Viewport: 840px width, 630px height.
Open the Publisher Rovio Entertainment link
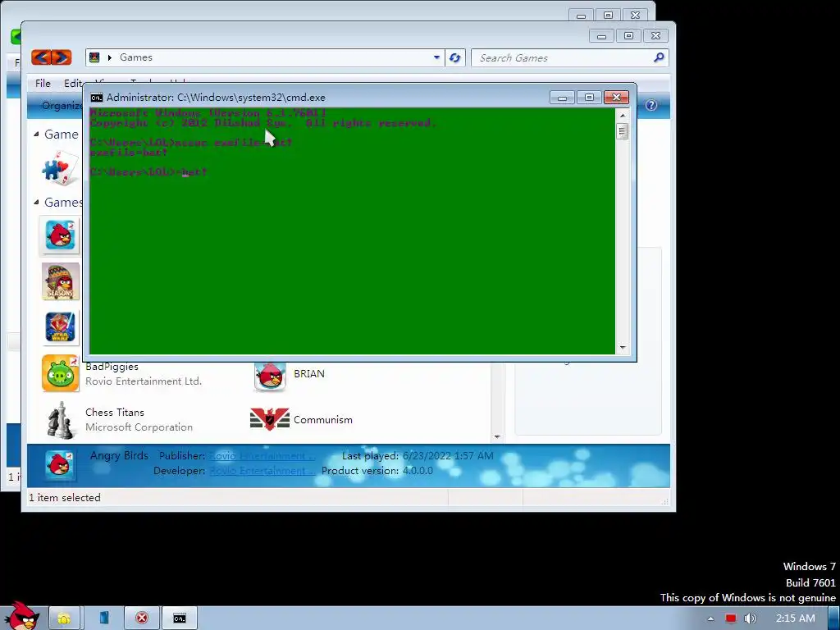(262, 456)
